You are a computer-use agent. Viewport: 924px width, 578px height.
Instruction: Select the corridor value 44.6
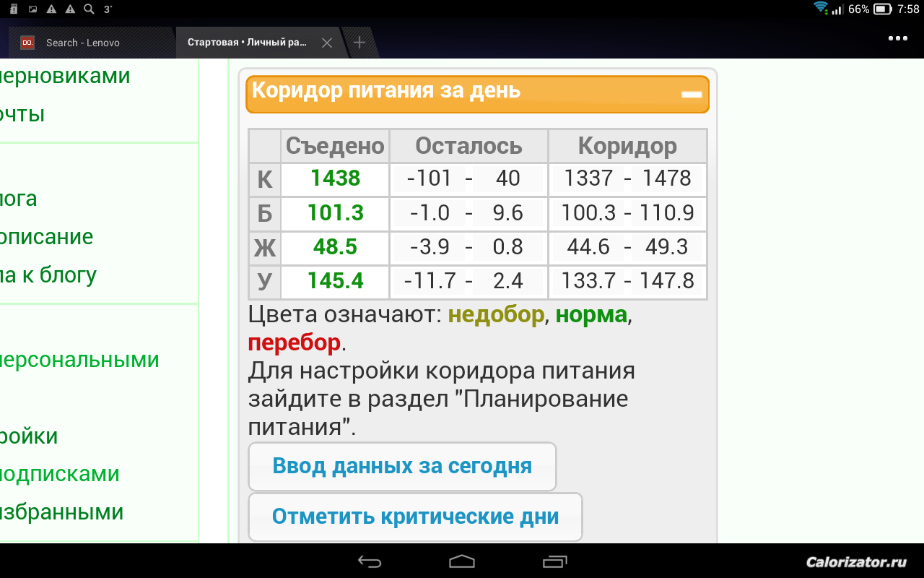coord(588,246)
